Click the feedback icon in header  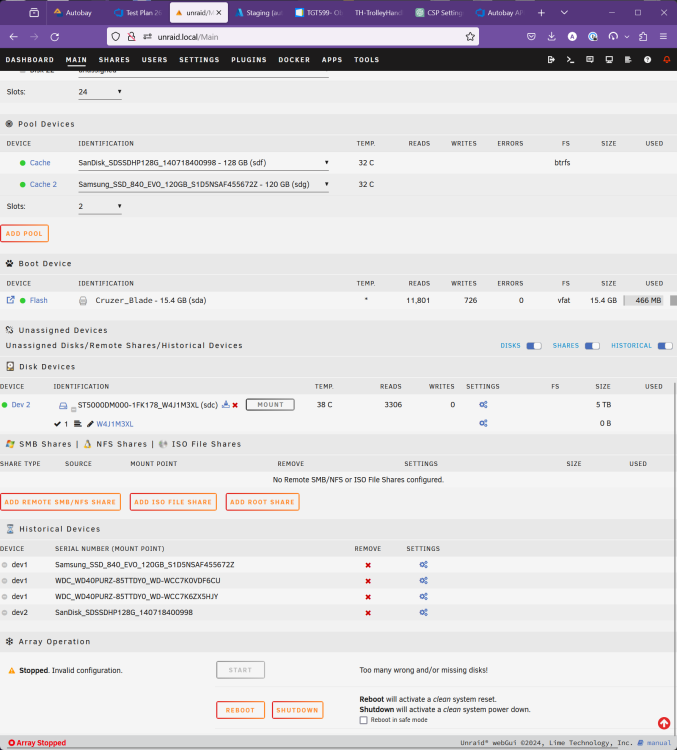tap(590, 60)
